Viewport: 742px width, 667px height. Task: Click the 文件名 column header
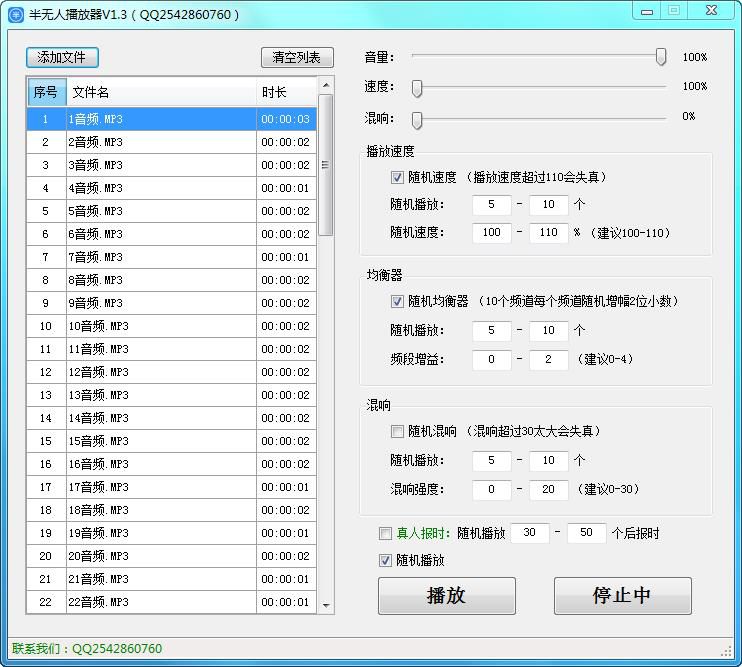(161, 92)
